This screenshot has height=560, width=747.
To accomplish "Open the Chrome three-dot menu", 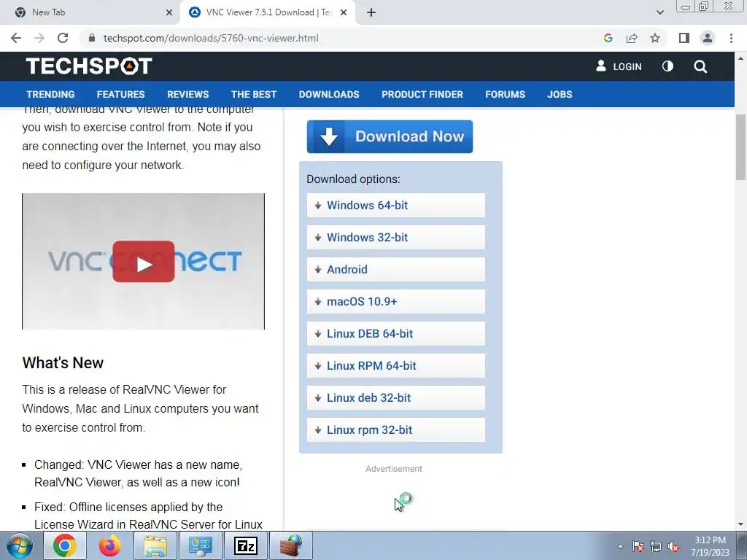I will 731,38.
